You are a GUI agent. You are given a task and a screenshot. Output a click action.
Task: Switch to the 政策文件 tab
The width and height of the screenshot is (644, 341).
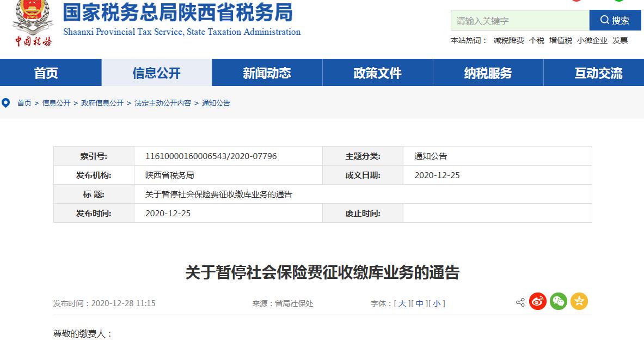pos(377,73)
